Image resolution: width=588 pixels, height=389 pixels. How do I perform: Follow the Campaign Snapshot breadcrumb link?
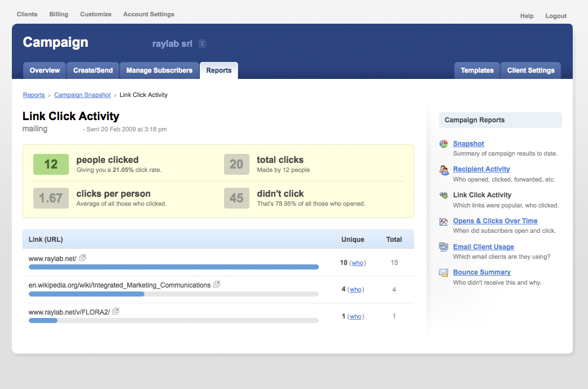click(x=82, y=95)
